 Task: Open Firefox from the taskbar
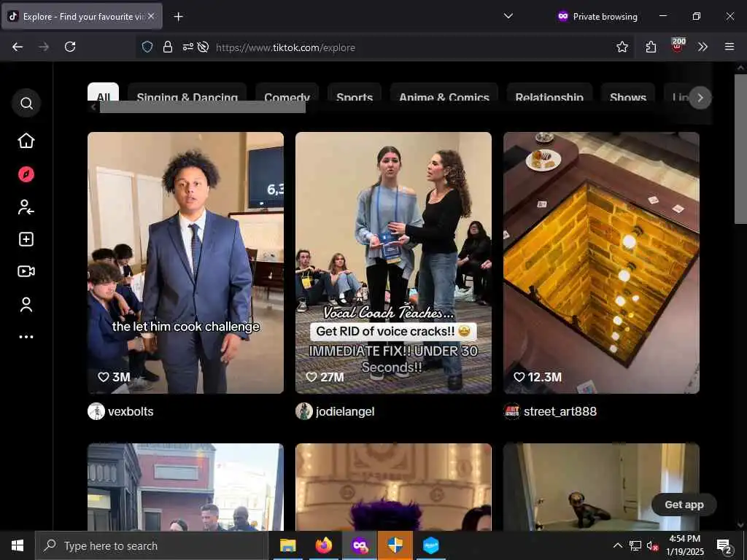(x=323, y=545)
